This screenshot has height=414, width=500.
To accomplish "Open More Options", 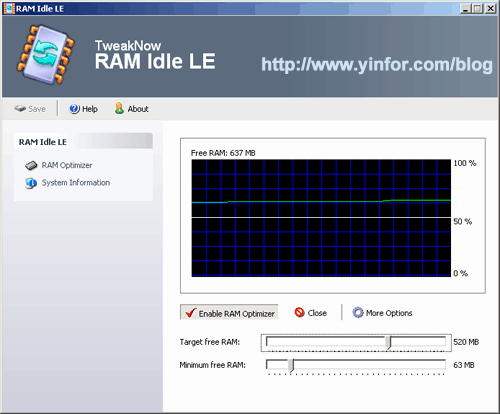I will pyautogui.click(x=383, y=313).
